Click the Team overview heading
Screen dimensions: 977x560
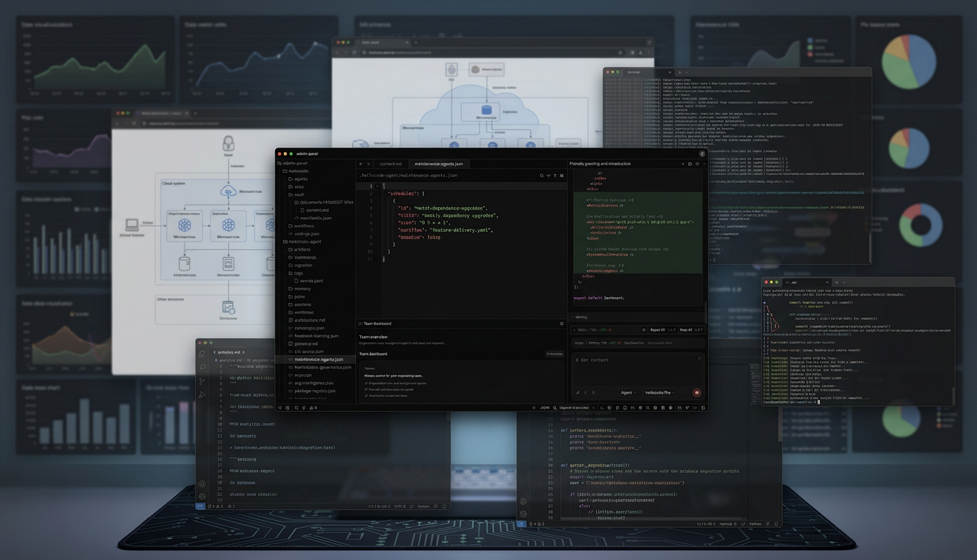pyautogui.click(x=373, y=336)
